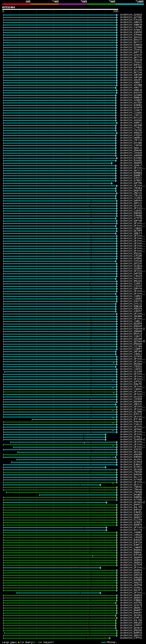This screenshot has height=644, width=146.
Task: Click hit label UniRef100_C5K549
Action: [131, 472]
